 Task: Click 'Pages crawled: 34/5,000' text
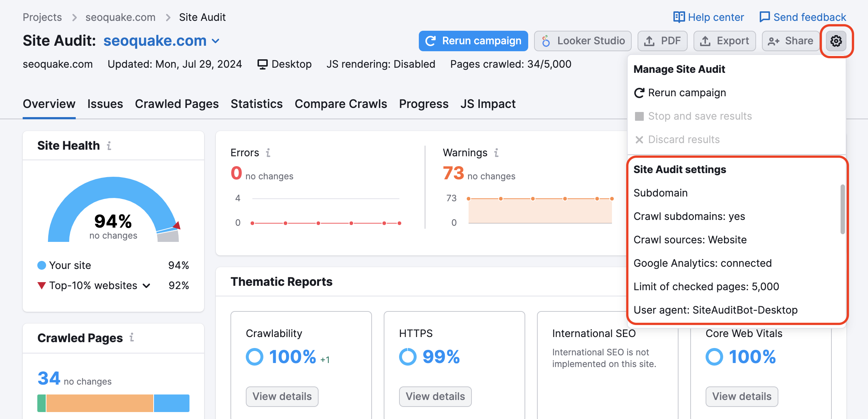click(511, 64)
